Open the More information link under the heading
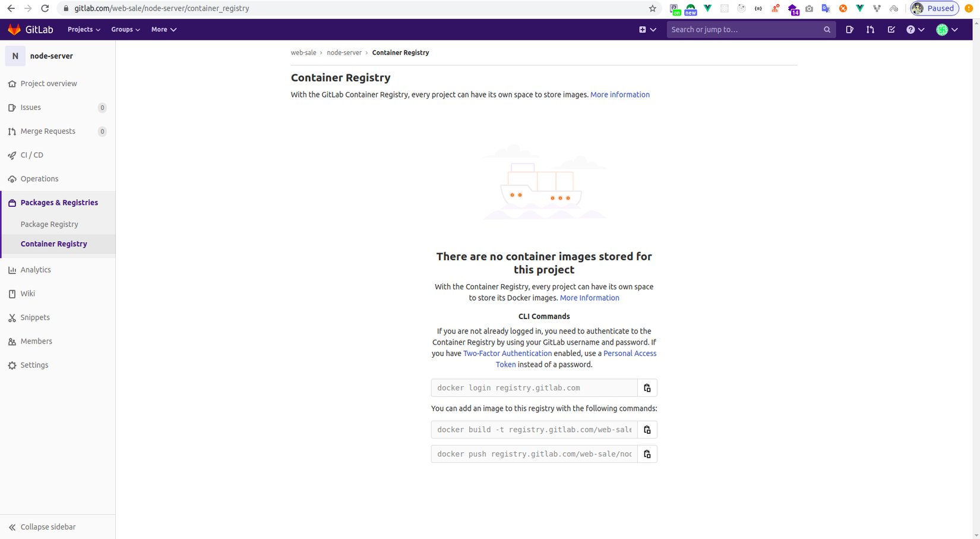The width and height of the screenshot is (980, 539). (x=620, y=94)
